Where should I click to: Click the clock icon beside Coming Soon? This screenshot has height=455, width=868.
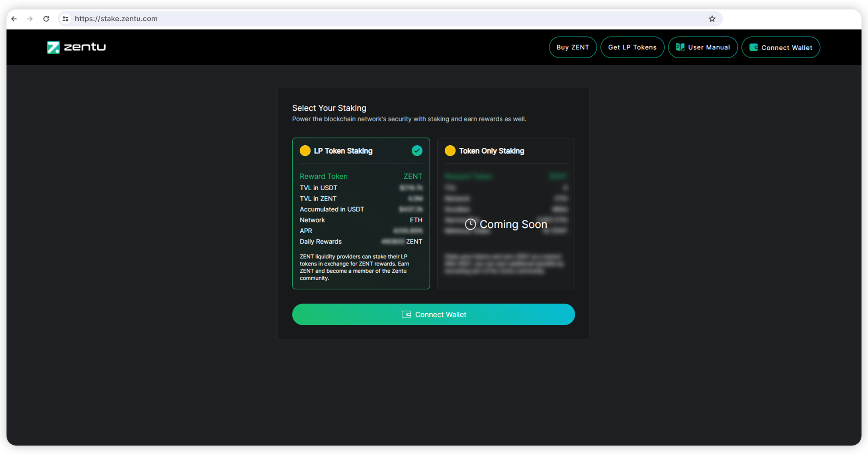click(x=470, y=225)
